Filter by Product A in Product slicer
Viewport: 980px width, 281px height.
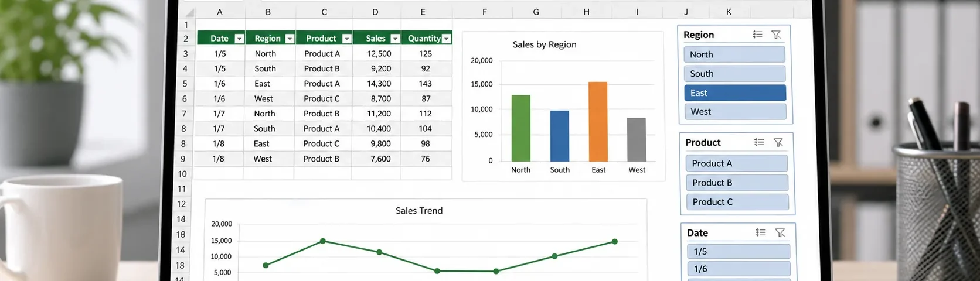[x=737, y=163]
